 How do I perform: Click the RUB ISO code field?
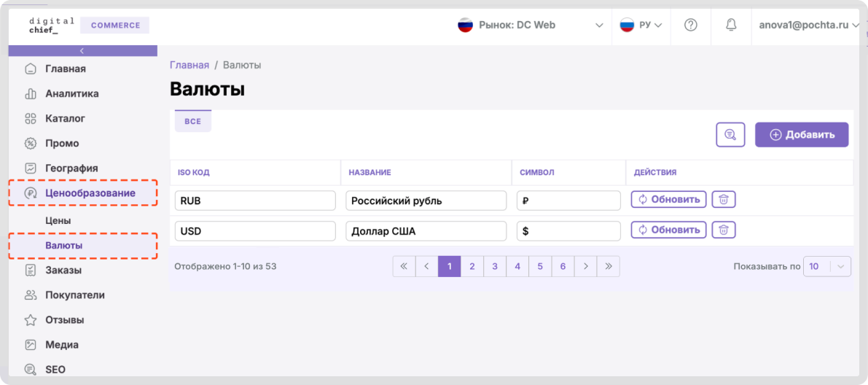(255, 201)
